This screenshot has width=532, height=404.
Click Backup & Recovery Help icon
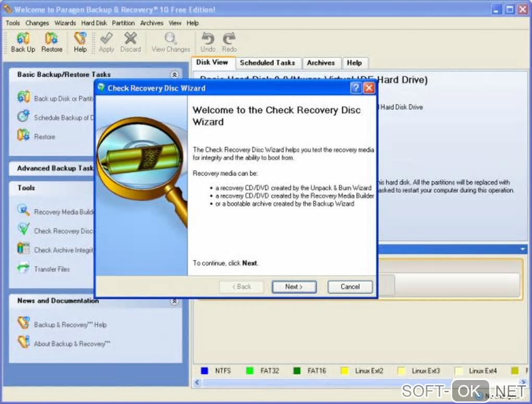[23, 323]
